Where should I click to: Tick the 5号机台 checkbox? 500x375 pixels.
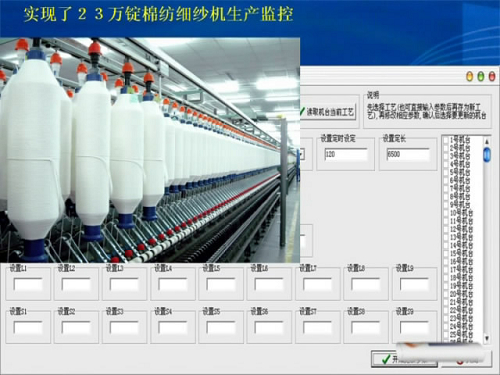446,172
